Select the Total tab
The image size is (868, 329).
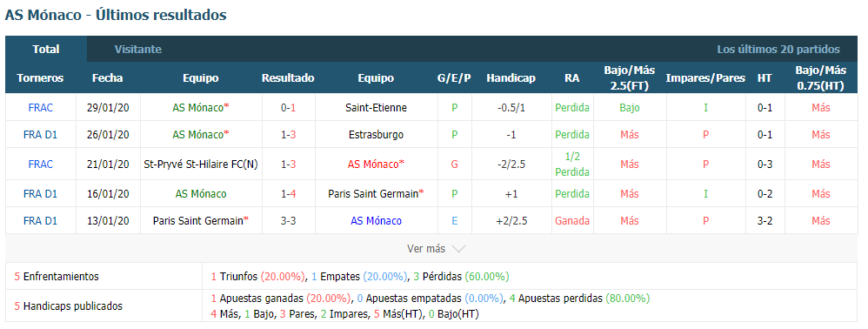(x=46, y=50)
